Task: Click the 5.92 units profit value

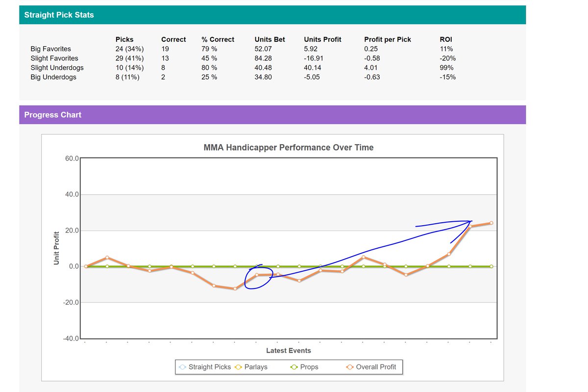Action: pos(311,49)
